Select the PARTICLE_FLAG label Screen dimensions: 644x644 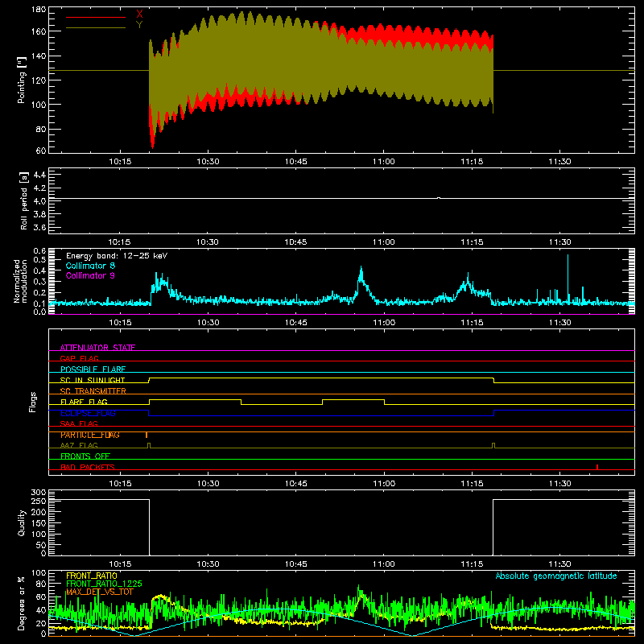(90, 435)
